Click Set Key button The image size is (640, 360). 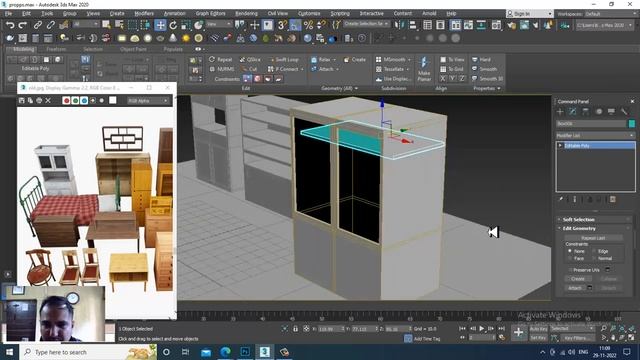click(x=538, y=338)
